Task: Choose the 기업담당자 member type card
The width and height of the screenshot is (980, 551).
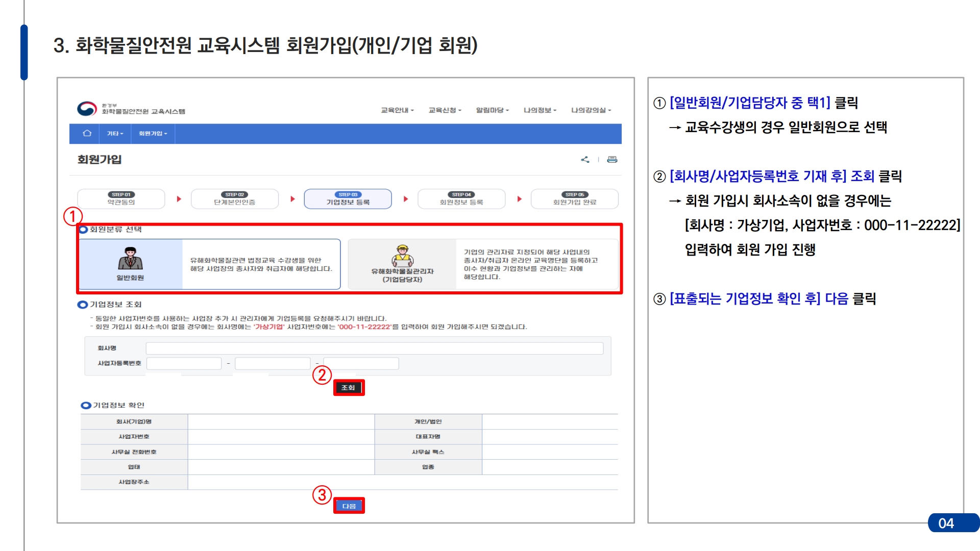Action: point(482,264)
